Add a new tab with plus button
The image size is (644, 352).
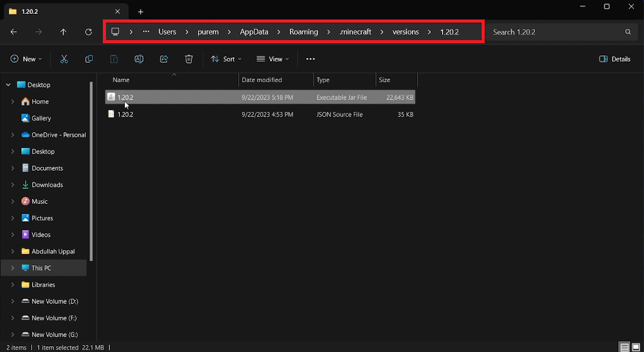140,12
